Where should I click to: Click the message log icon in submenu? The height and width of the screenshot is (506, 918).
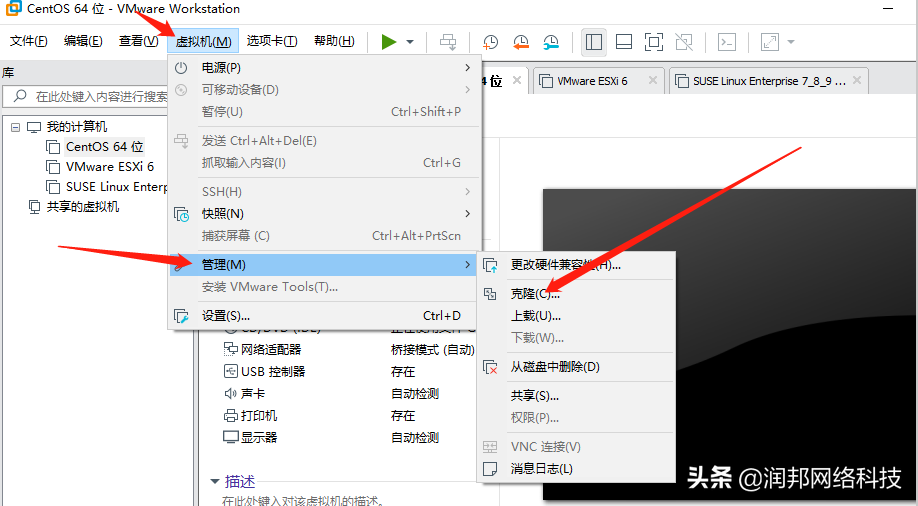tap(490, 469)
